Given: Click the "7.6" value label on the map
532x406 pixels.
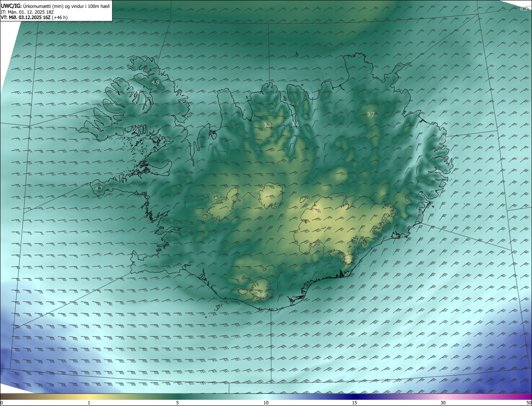Looking at the screenshot, I should (295, 124).
